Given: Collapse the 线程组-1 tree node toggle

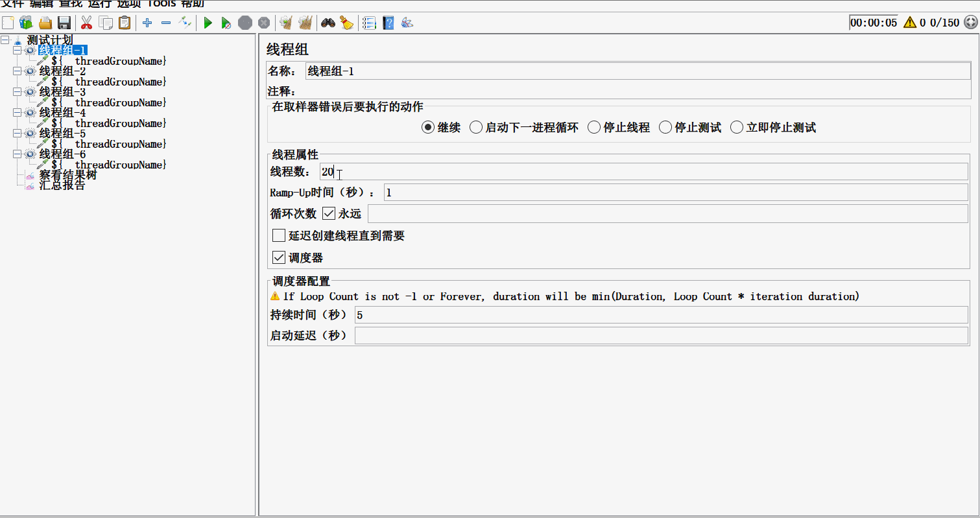Looking at the screenshot, I should pos(18,51).
